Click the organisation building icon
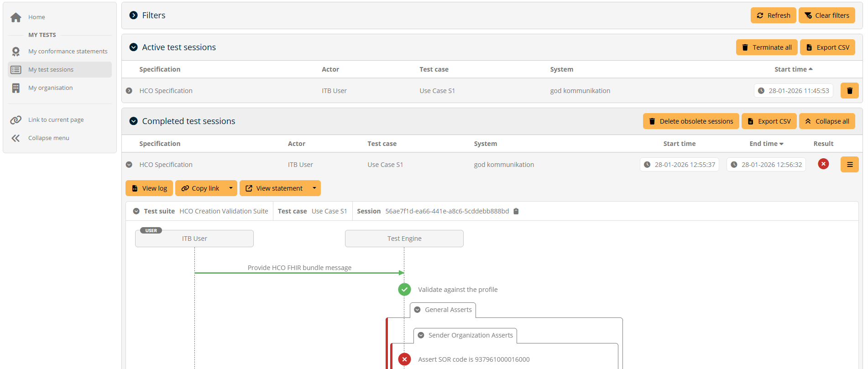The image size is (868, 369). point(16,88)
